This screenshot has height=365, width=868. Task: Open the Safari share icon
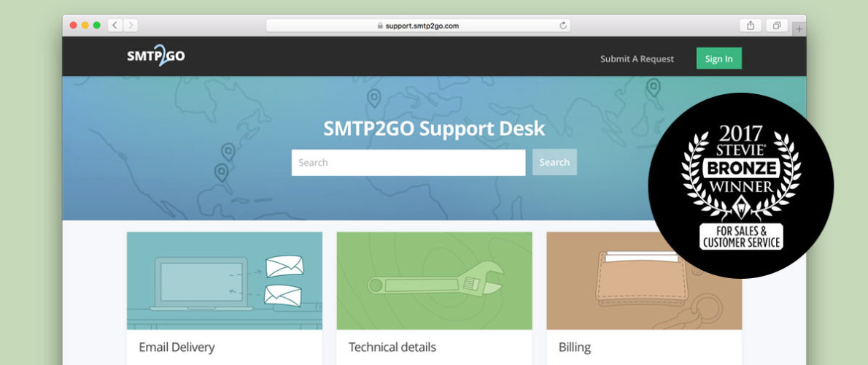tap(751, 26)
